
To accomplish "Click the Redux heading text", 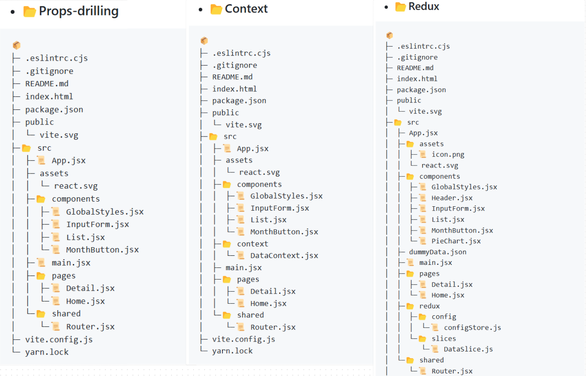I will point(424,7).
